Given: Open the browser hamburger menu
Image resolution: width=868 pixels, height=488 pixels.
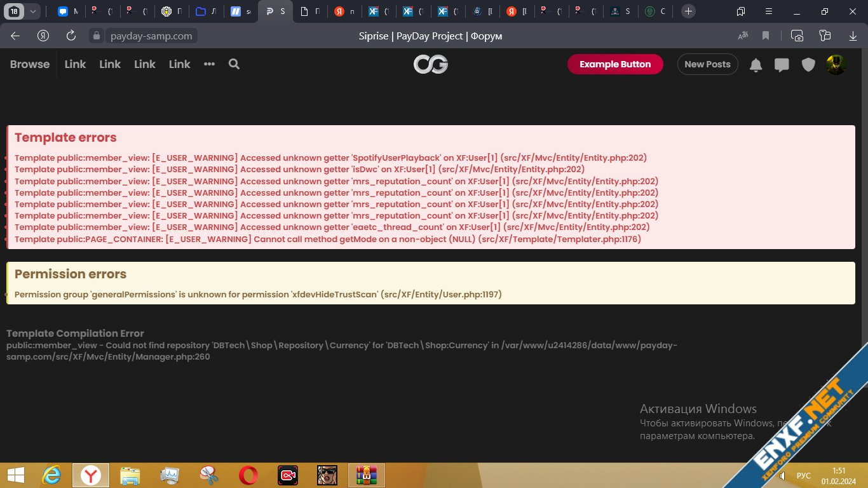Looking at the screenshot, I should tap(769, 11).
